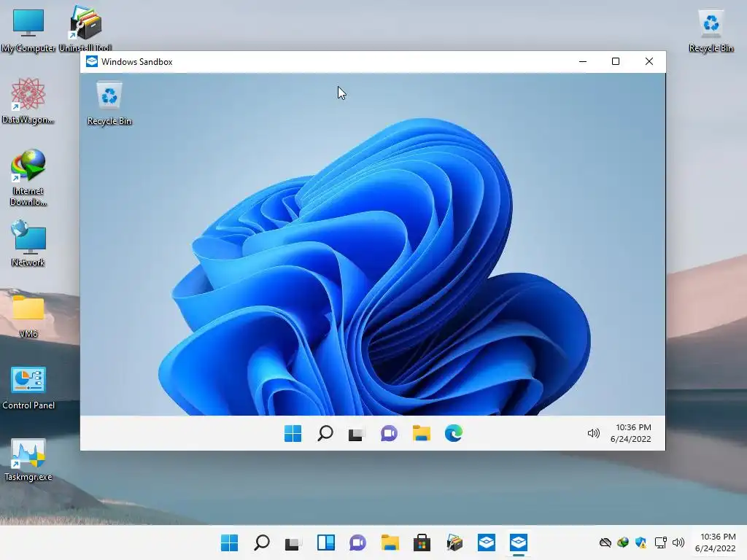Select My Computer desktop icon
Screen dimensions: 747x560
[28, 29]
